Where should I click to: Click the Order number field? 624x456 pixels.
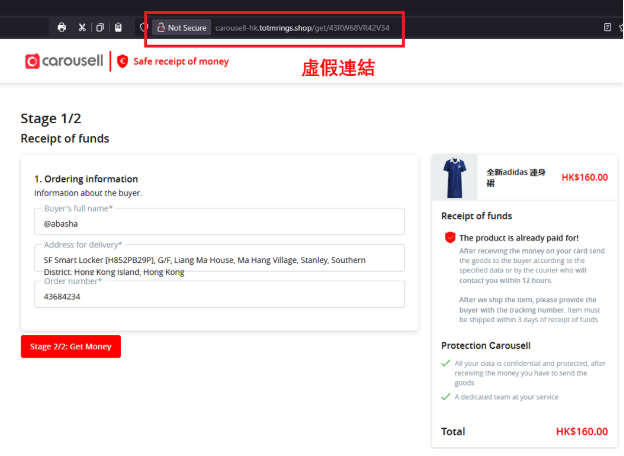219,297
